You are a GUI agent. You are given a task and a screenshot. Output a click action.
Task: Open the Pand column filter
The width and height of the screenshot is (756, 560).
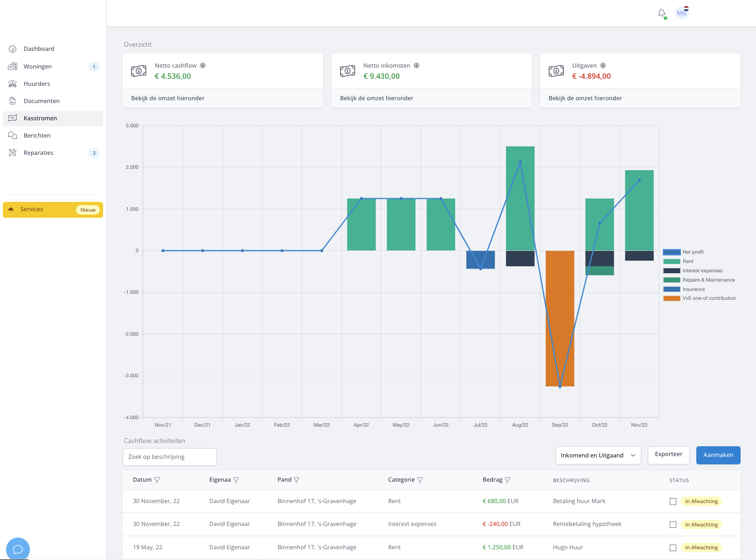[x=297, y=480]
